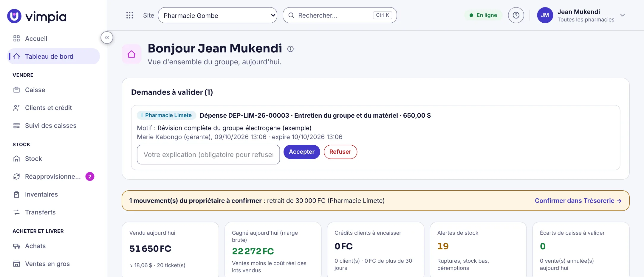Accept the DEP-LIM-26-00003 expense request

tap(302, 152)
